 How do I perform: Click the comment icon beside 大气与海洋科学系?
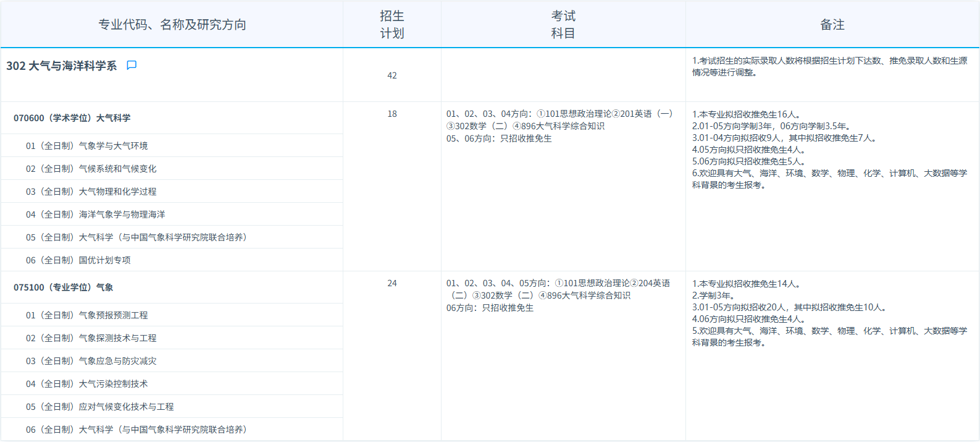tap(132, 66)
